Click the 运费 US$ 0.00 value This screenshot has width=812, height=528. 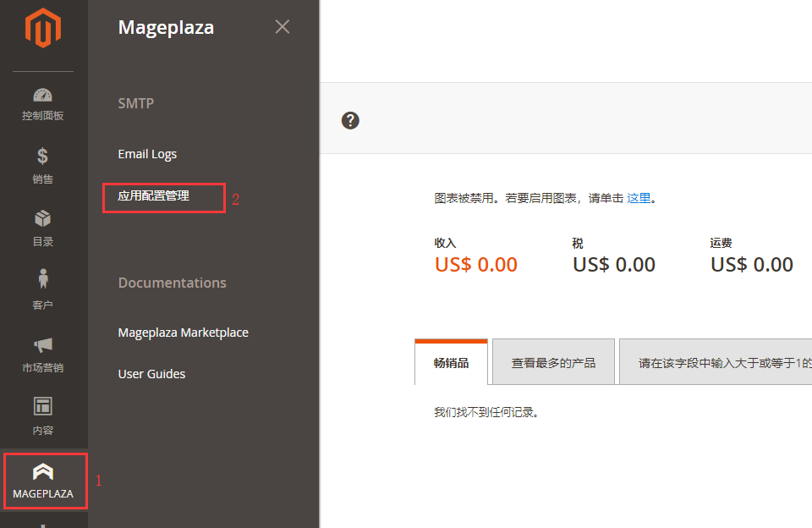point(752,265)
